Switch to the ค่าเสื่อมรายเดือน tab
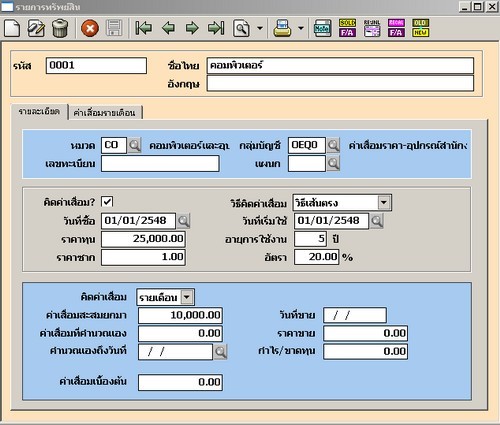 click(x=105, y=113)
